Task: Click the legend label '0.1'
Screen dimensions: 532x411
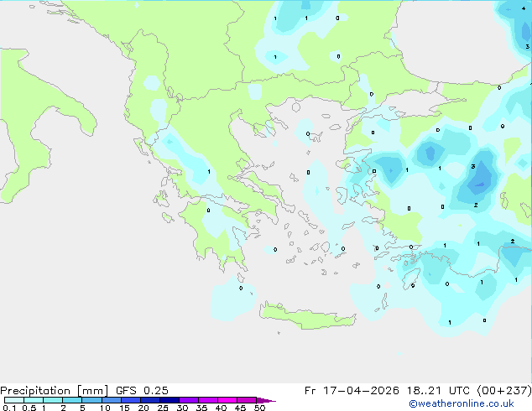Action: point(9,408)
